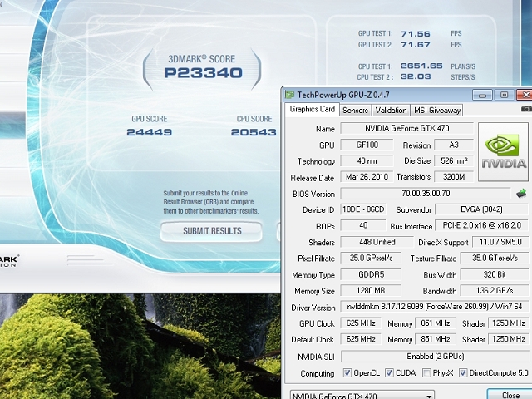Click the Driver Version field
The height and width of the screenshot is (399, 532).
[x=435, y=307]
